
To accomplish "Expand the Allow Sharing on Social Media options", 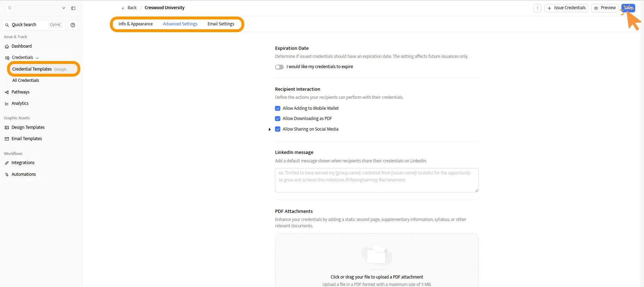I will pos(270,129).
